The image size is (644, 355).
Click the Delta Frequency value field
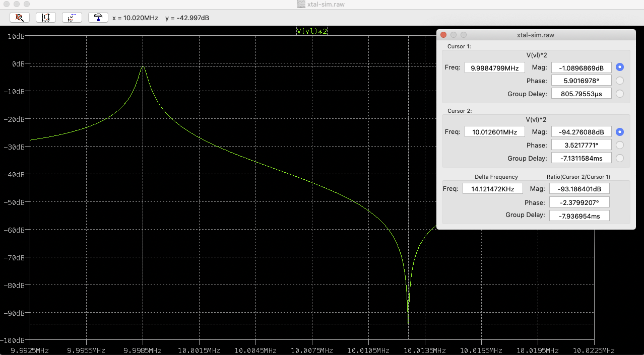(493, 189)
